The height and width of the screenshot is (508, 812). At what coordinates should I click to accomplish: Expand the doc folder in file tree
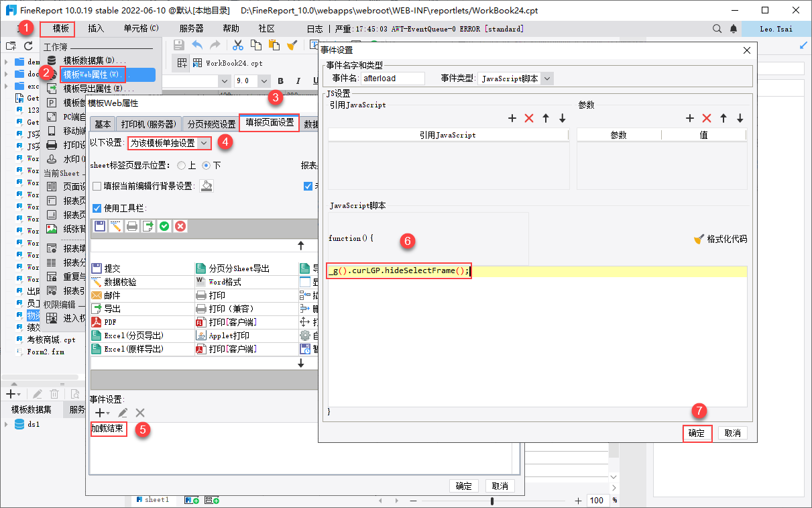[5, 74]
